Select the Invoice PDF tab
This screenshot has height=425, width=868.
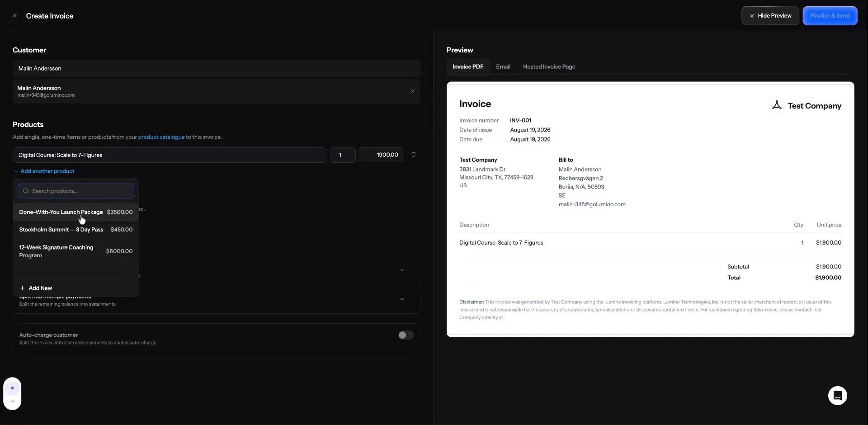(x=467, y=66)
